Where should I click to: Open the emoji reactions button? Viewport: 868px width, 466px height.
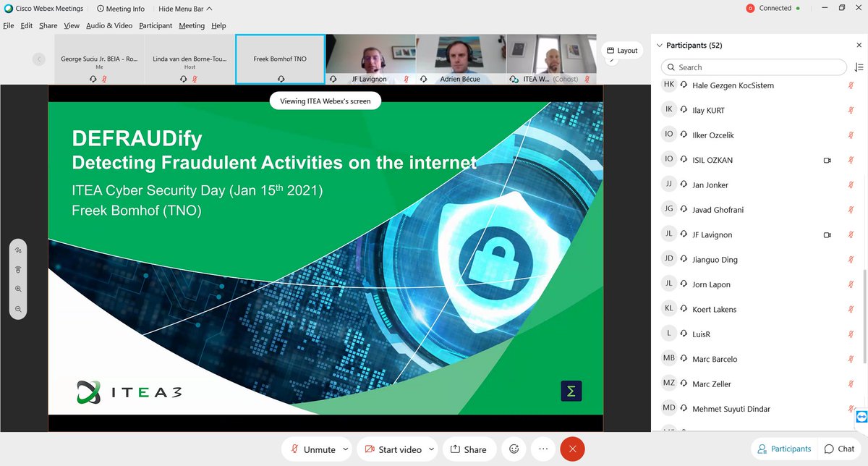point(514,449)
